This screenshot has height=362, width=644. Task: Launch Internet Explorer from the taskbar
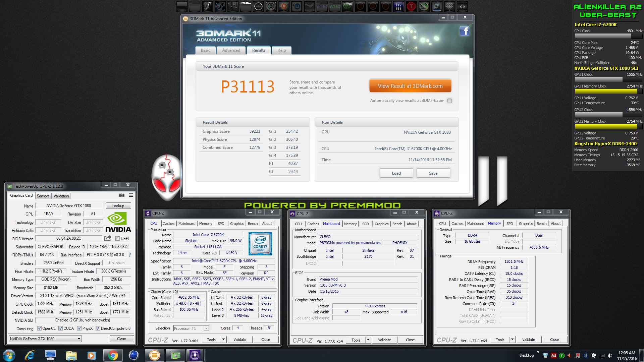[x=30, y=355]
